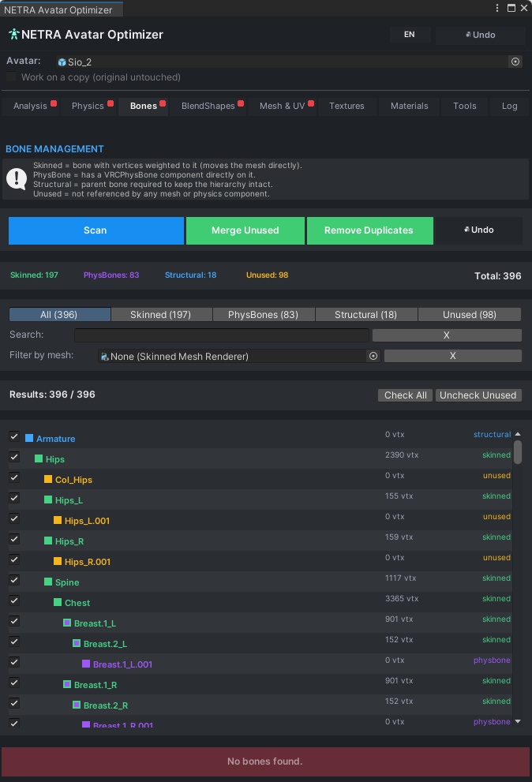Switch to the Skinned (197) filter tab
This screenshot has height=782, width=532.
pos(161,314)
